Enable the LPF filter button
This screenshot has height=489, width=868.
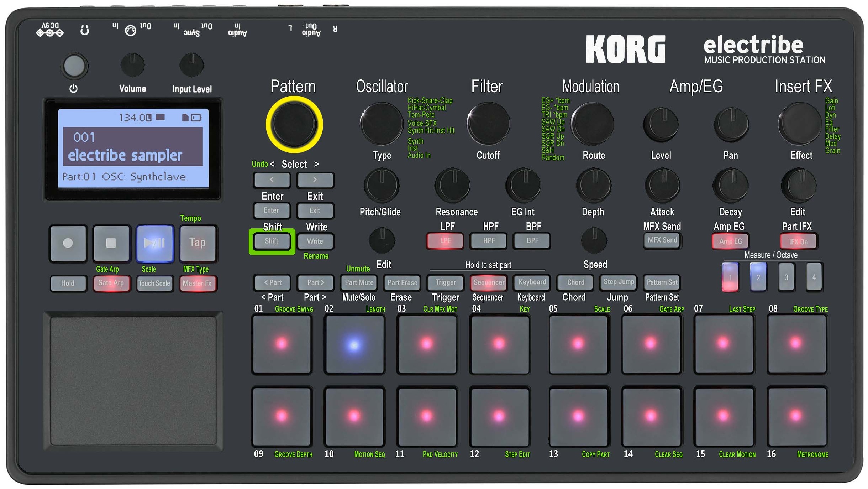tap(445, 241)
